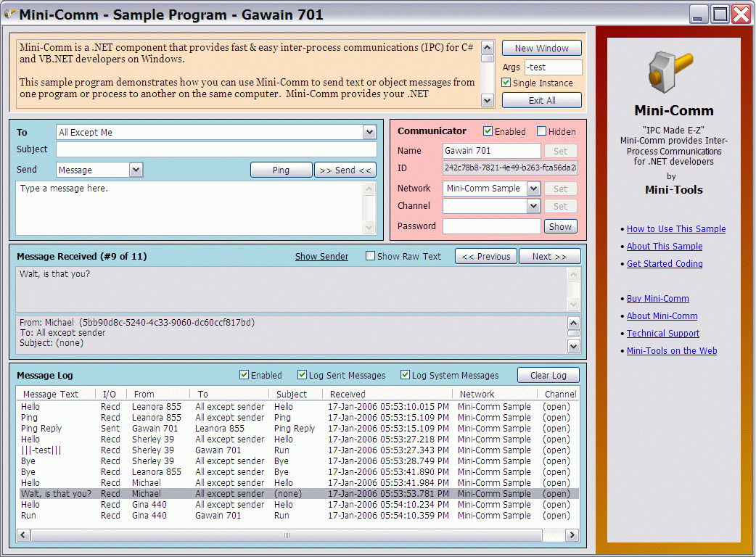Viewport: 756px width, 557px height.
Task: Click the New Window button
Action: (541, 48)
